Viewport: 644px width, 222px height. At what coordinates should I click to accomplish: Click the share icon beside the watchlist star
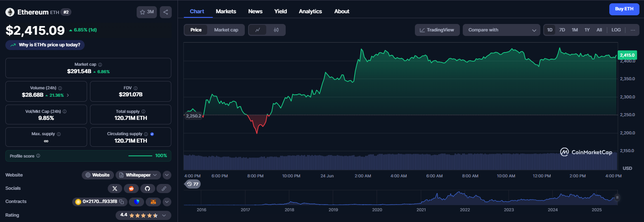(x=166, y=12)
